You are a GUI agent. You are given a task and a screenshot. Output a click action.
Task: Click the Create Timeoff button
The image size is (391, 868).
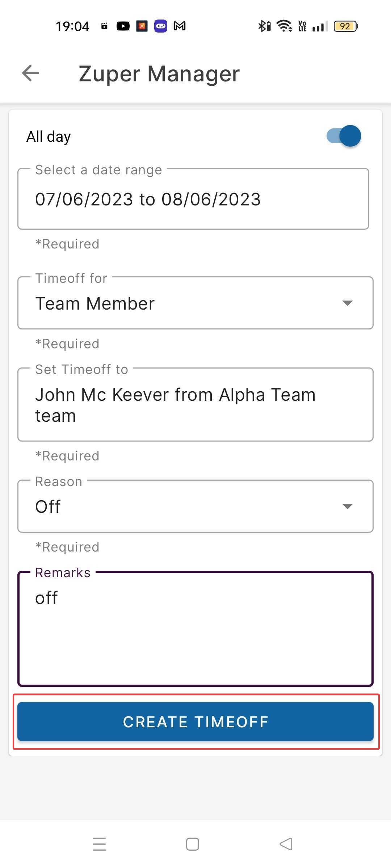[195, 722]
